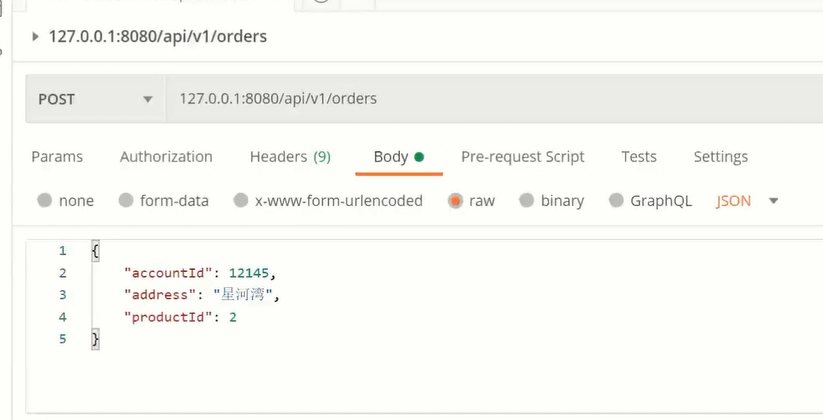Open the Authorization tab
Screen dimensions: 823x420
166,156
